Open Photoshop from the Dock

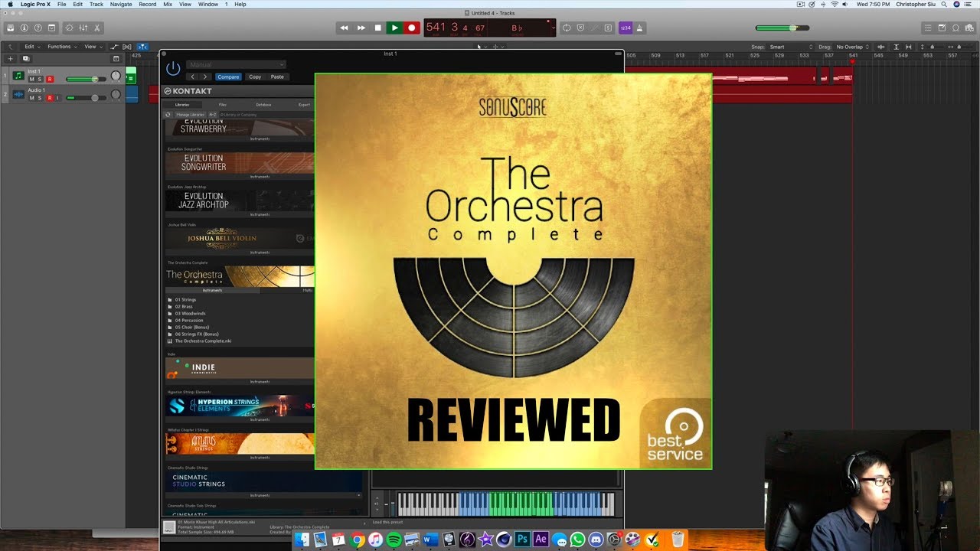click(523, 540)
